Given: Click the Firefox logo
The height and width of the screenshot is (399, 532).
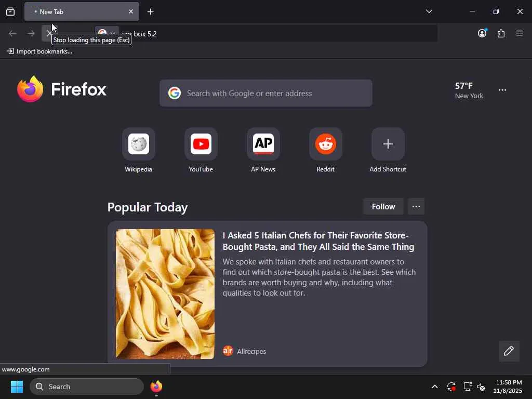Looking at the screenshot, I should point(62,89).
